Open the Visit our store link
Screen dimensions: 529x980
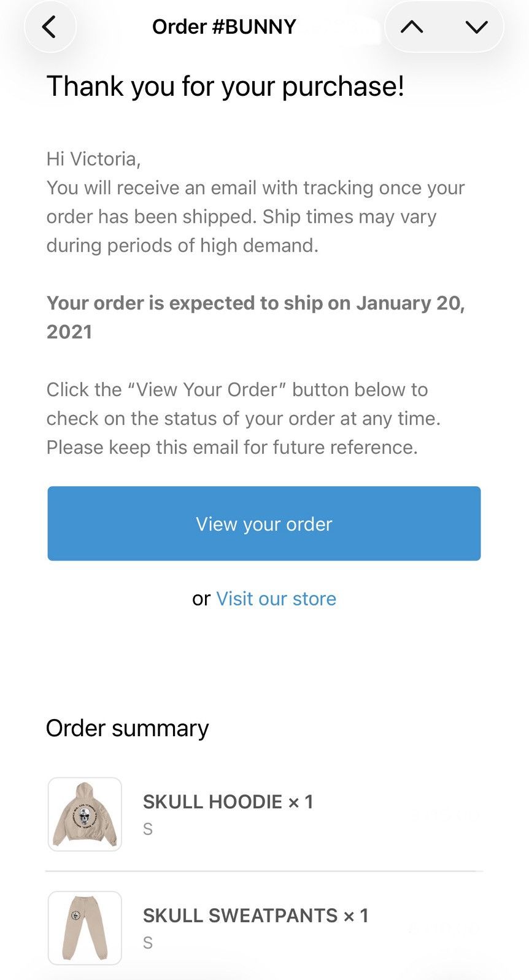(x=276, y=598)
